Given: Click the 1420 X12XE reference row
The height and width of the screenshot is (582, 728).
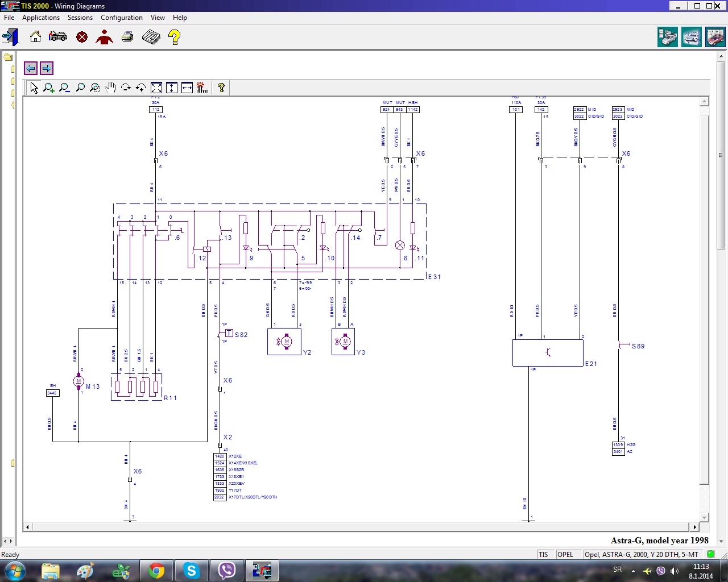Looking at the screenshot, I should coord(228,456).
